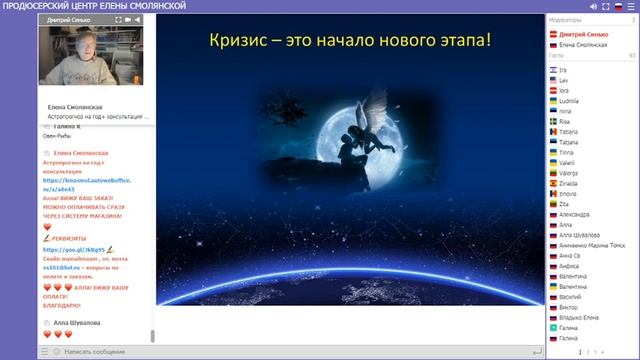
Task: Select Дмитрий Синько's webcam video feed
Action: click(91, 56)
